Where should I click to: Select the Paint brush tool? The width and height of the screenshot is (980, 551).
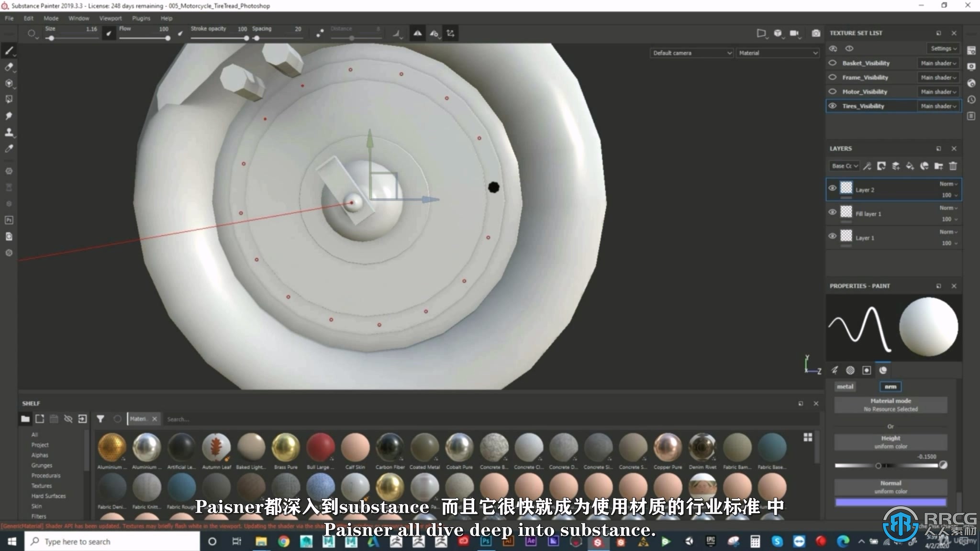tap(9, 51)
